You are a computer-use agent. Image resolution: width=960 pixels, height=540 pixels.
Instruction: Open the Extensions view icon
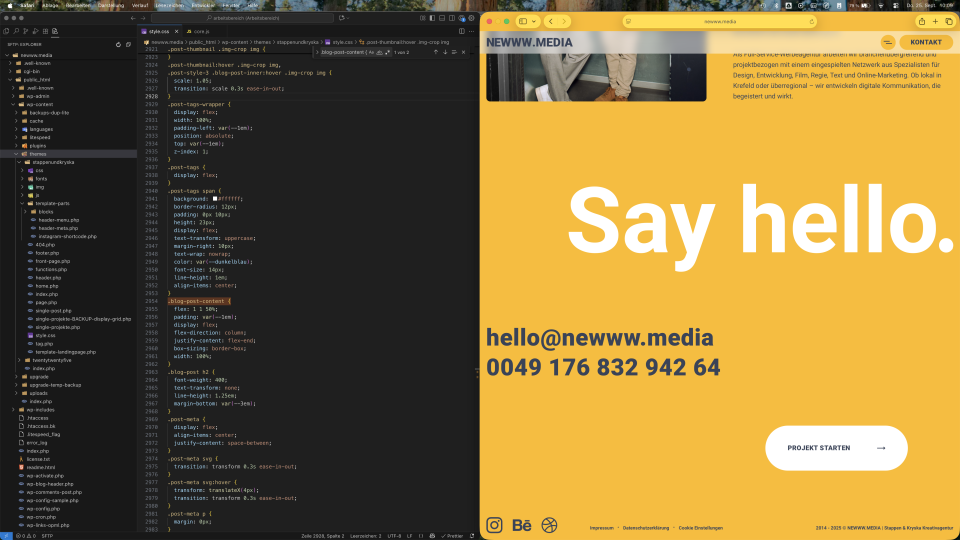pos(45,31)
